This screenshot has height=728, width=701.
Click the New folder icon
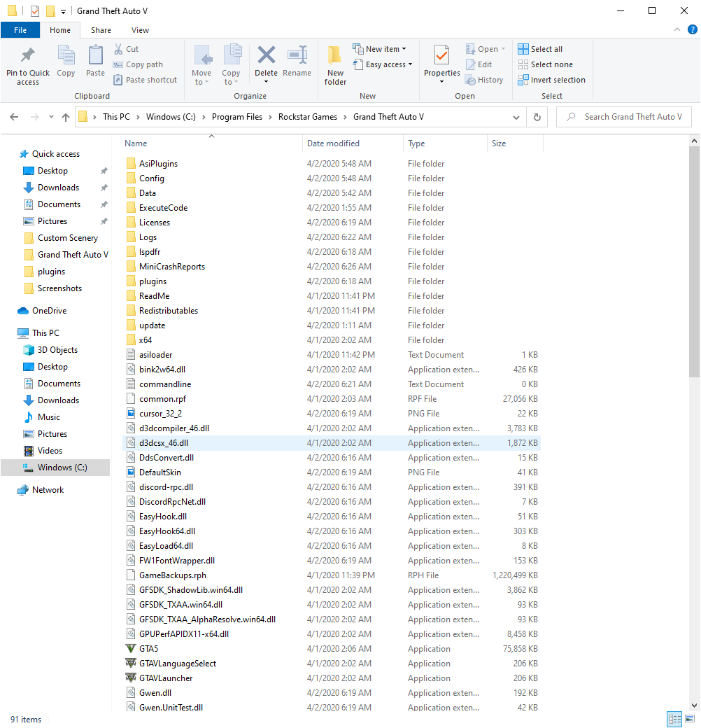pos(335,56)
